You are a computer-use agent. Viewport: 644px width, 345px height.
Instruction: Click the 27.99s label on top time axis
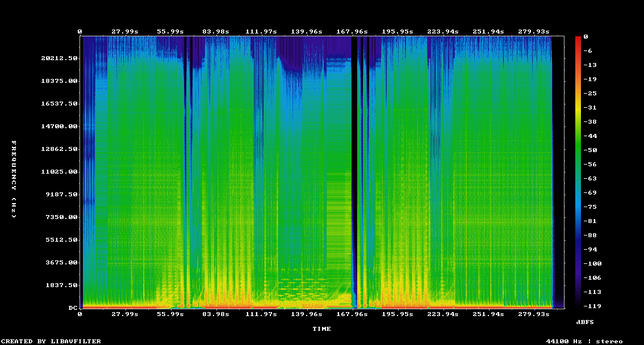coord(125,32)
